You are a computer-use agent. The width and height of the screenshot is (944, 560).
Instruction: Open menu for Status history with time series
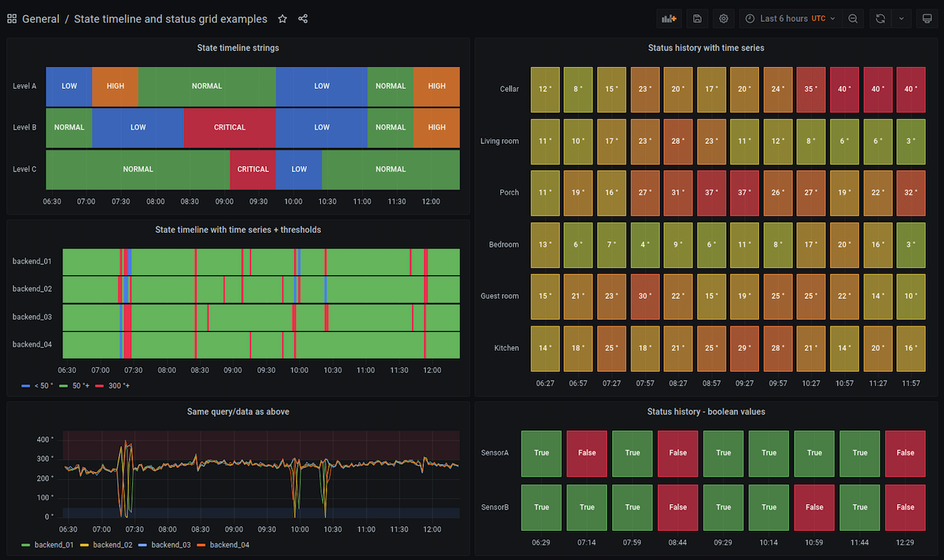[706, 47]
